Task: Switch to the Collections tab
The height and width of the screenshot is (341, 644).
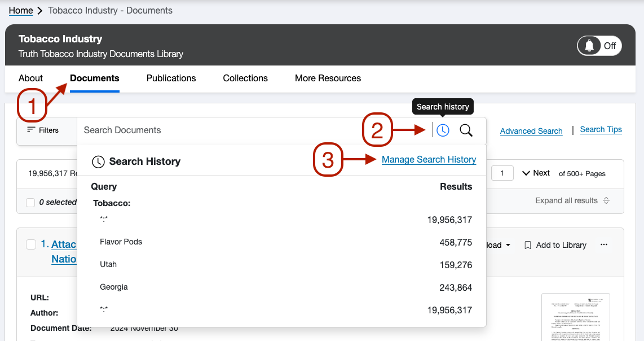Action: click(x=245, y=78)
